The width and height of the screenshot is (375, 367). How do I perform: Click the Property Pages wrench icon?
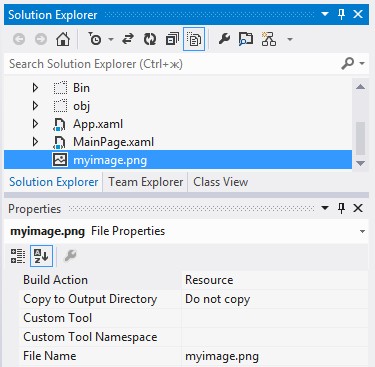tap(70, 256)
